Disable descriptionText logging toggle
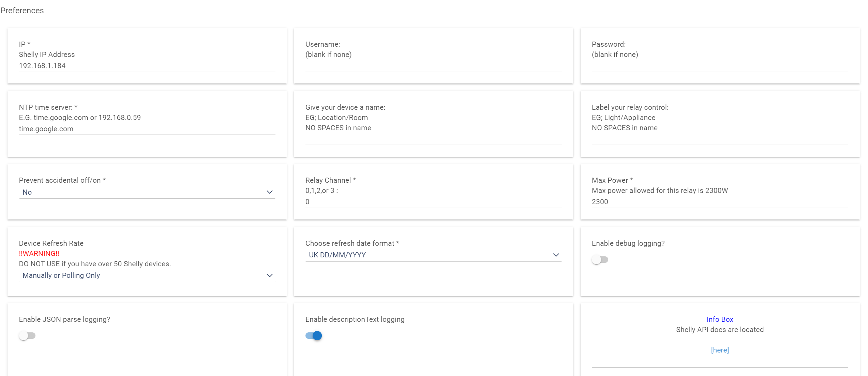 point(314,336)
